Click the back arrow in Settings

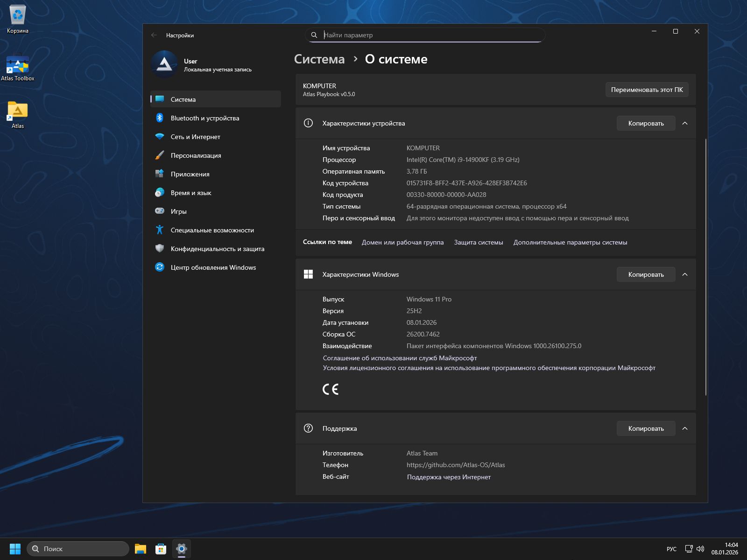point(154,35)
